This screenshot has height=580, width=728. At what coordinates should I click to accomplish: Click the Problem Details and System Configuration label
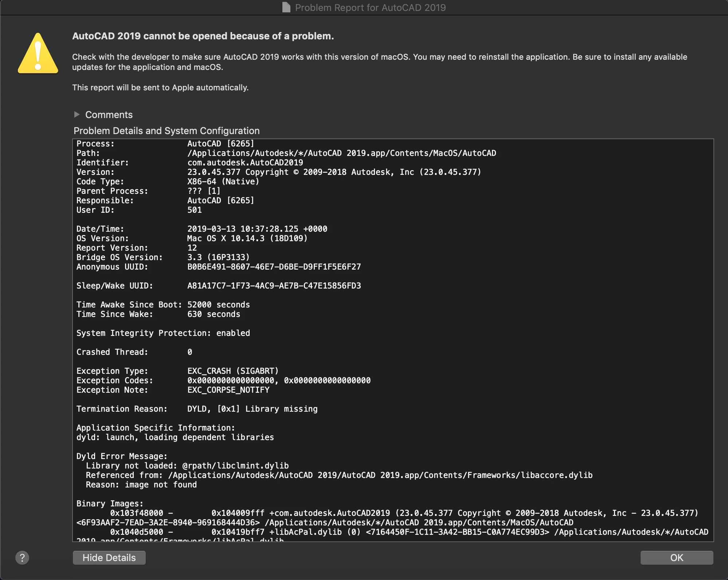point(167,131)
